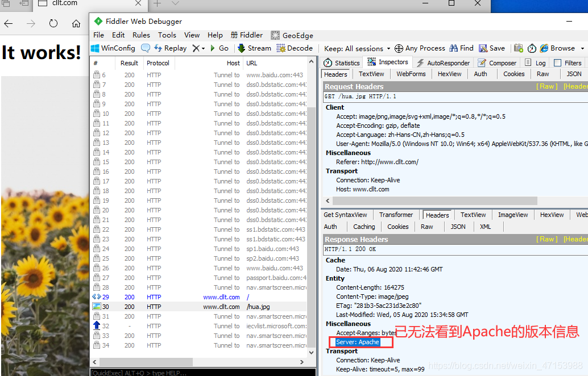Open Find binoculars tool
The image size is (588, 376).
coord(462,48)
